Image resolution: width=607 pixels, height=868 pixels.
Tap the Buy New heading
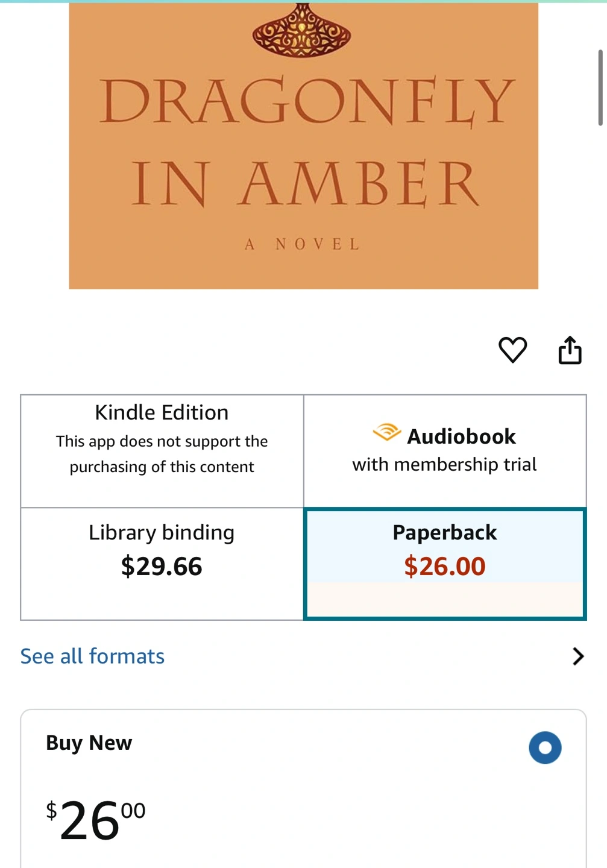89,743
